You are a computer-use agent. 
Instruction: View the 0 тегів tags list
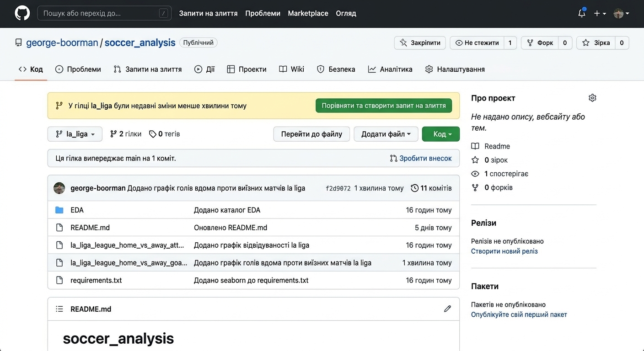[165, 134]
